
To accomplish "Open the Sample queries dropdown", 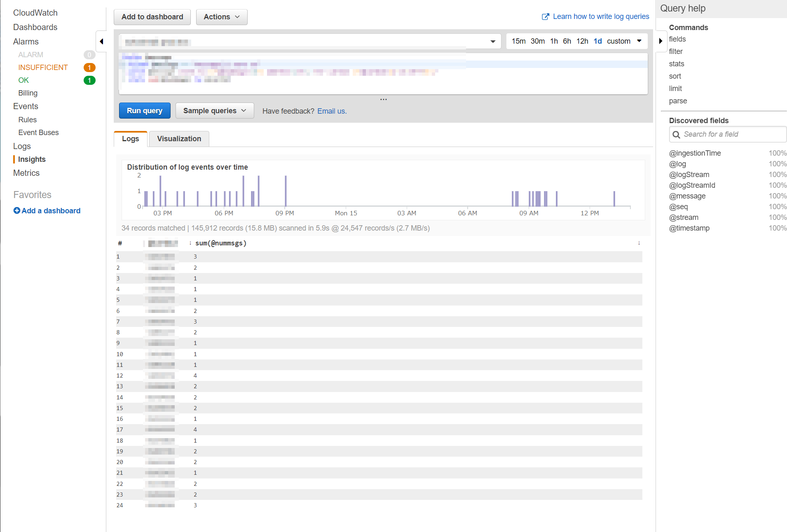I will tap(215, 111).
